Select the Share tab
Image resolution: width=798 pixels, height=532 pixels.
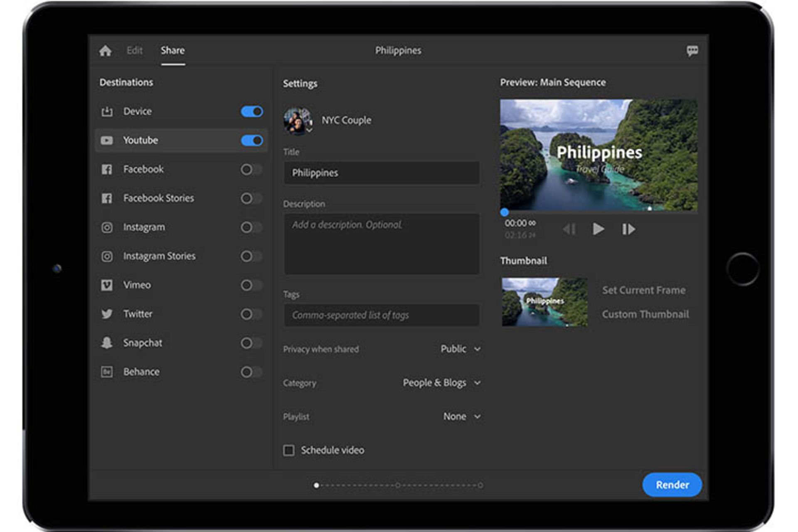172,50
